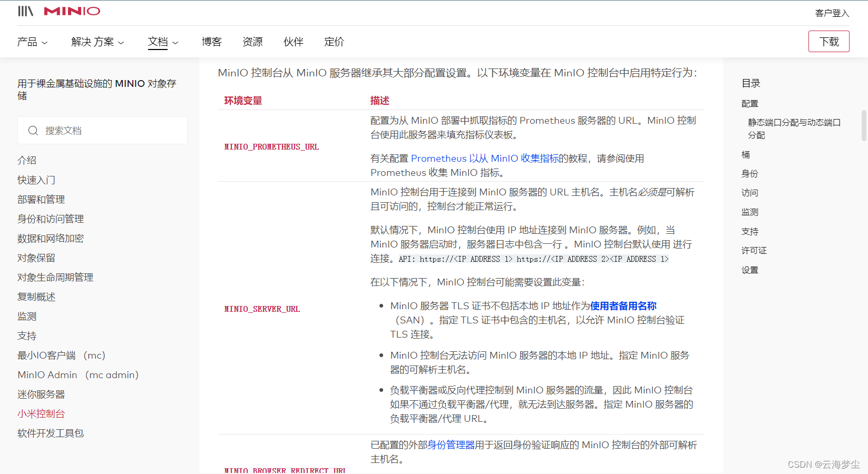The width and height of the screenshot is (868, 474).
Task: Open 最小IO客户端 (mc) page
Action: pyautogui.click(x=62, y=355)
